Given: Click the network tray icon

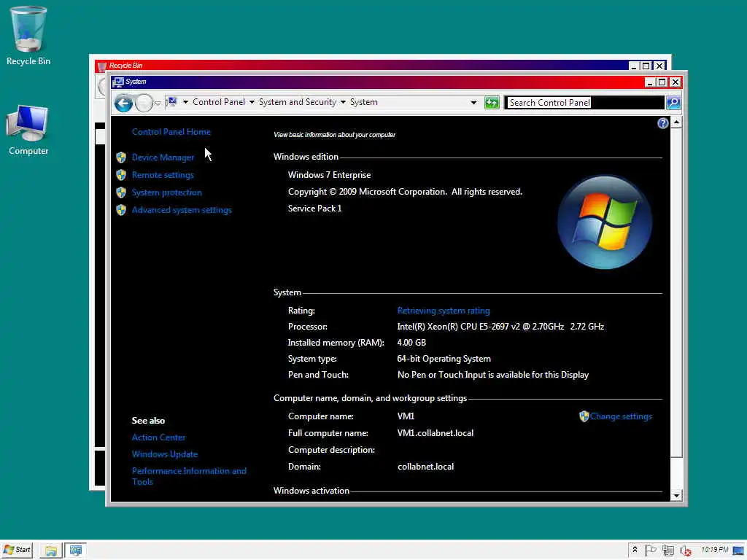Looking at the screenshot, I should pos(667,551).
